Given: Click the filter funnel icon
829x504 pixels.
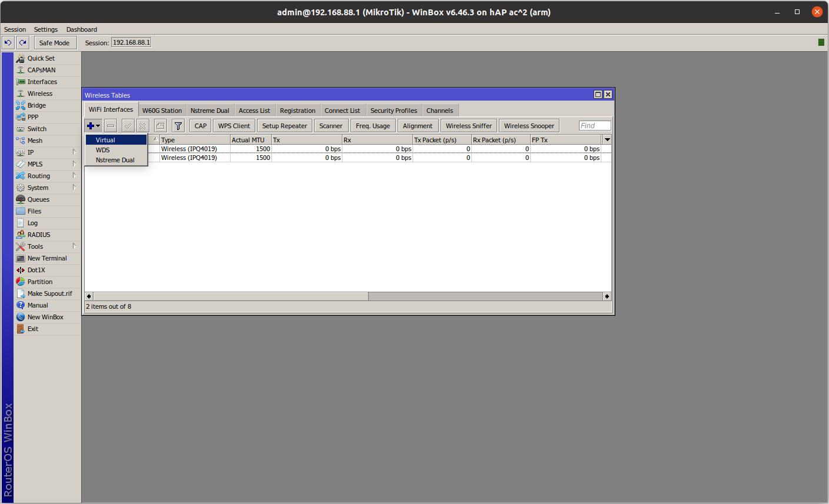Looking at the screenshot, I should pos(178,126).
